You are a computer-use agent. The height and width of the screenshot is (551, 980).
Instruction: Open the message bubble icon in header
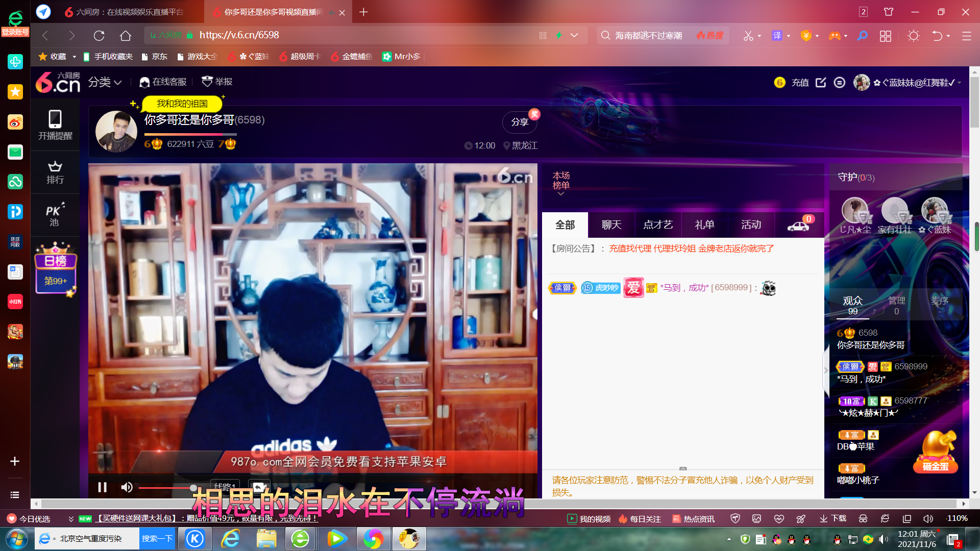(x=840, y=82)
